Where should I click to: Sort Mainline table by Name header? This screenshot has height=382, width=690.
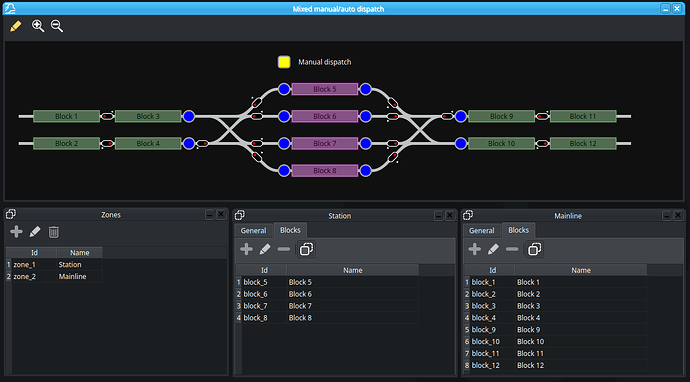point(581,270)
